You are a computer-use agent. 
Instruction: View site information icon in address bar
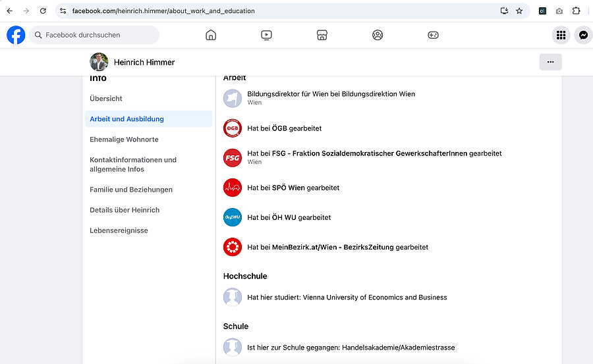pos(63,11)
